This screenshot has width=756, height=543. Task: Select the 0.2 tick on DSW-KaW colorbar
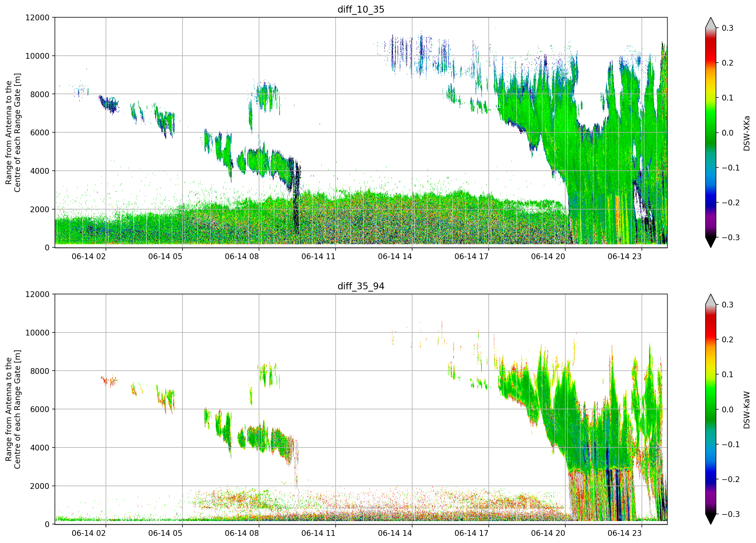pyautogui.click(x=728, y=340)
